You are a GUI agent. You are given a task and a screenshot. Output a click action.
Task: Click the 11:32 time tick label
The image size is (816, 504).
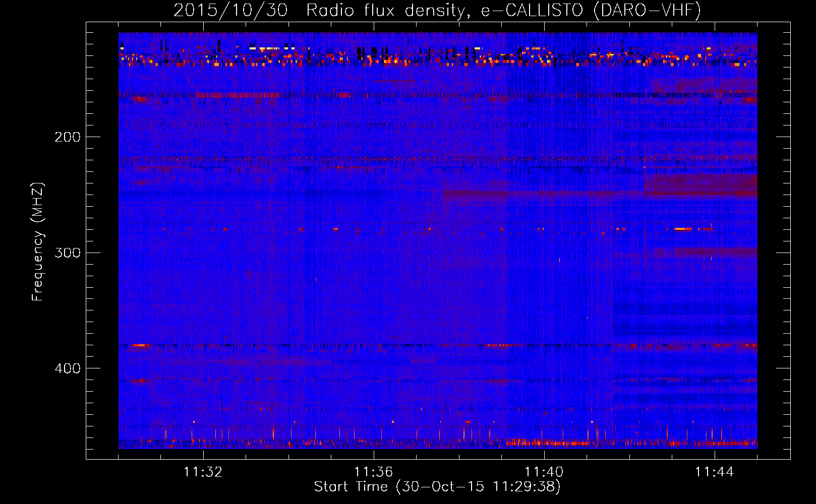[203, 472]
